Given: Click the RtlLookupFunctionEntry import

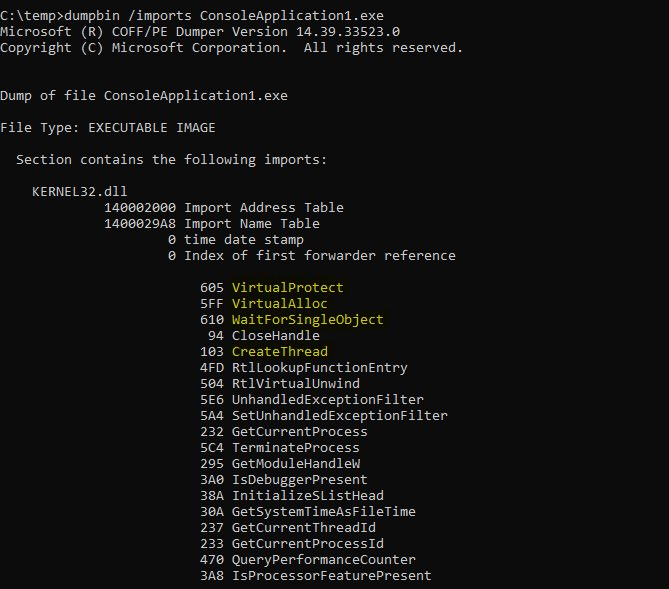Looking at the screenshot, I should pos(319,368).
